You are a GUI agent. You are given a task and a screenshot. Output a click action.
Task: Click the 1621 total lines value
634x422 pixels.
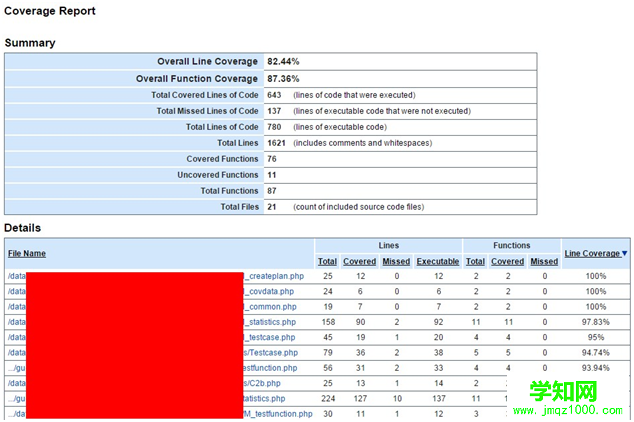pyautogui.click(x=276, y=143)
